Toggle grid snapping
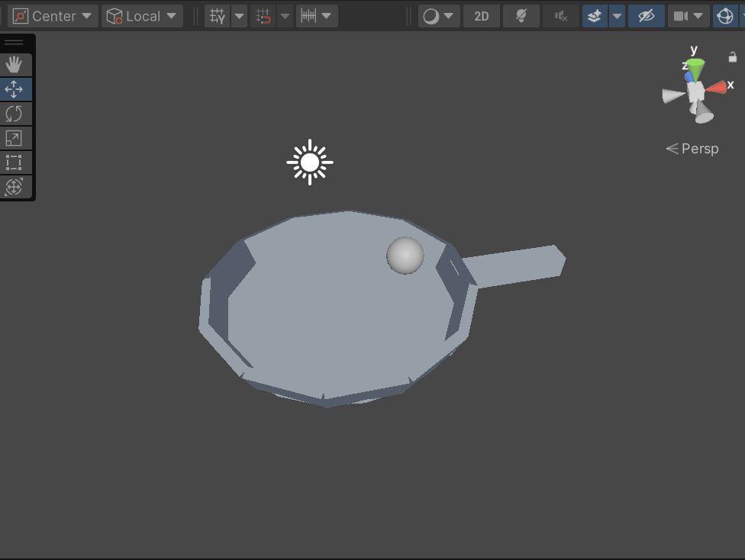 pos(263,16)
